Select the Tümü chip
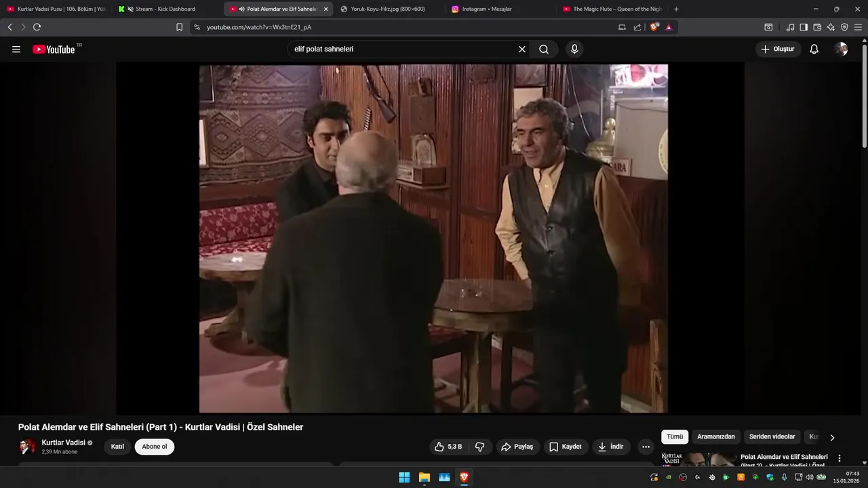 pyautogui.click(x=675, y=437)
